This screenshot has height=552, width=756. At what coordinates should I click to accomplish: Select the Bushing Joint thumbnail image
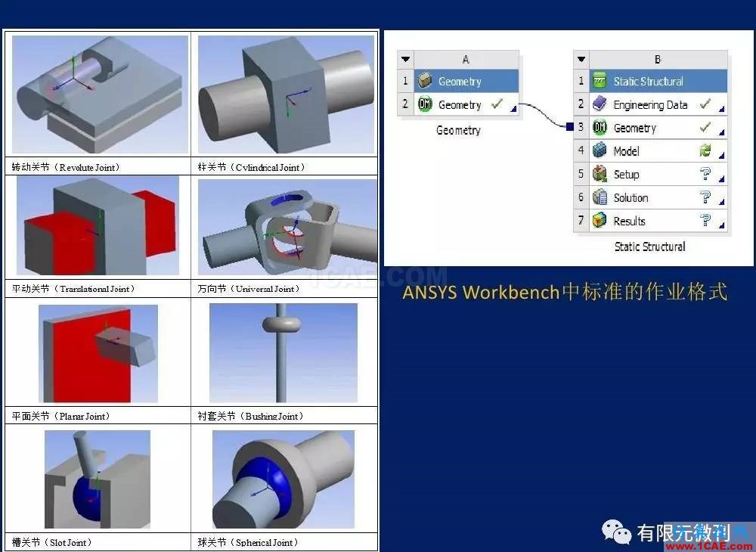(x=283, y=353)
